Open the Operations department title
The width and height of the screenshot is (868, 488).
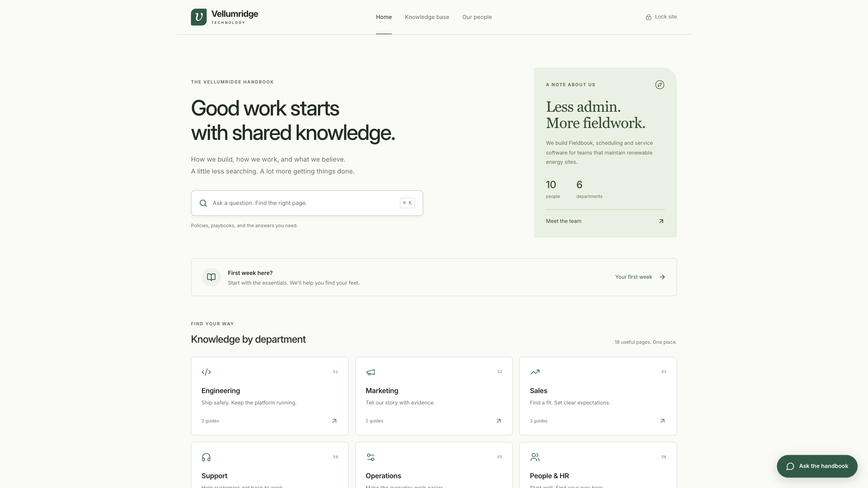click(x=383, y=476)
